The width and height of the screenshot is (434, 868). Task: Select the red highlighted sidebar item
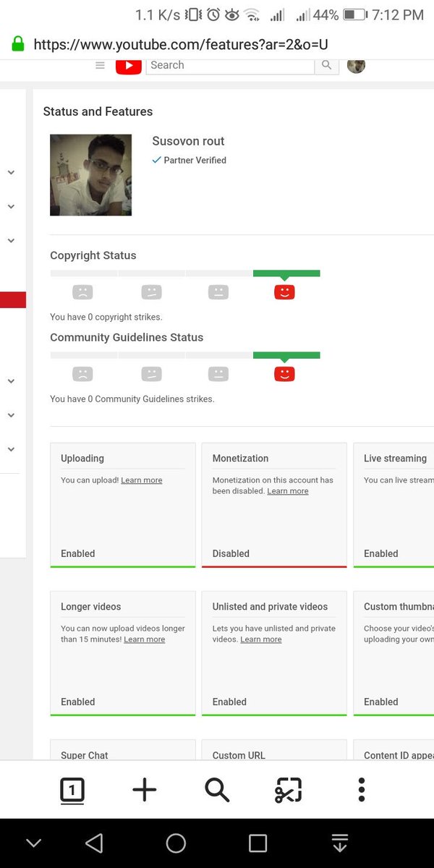click(13, 300)
